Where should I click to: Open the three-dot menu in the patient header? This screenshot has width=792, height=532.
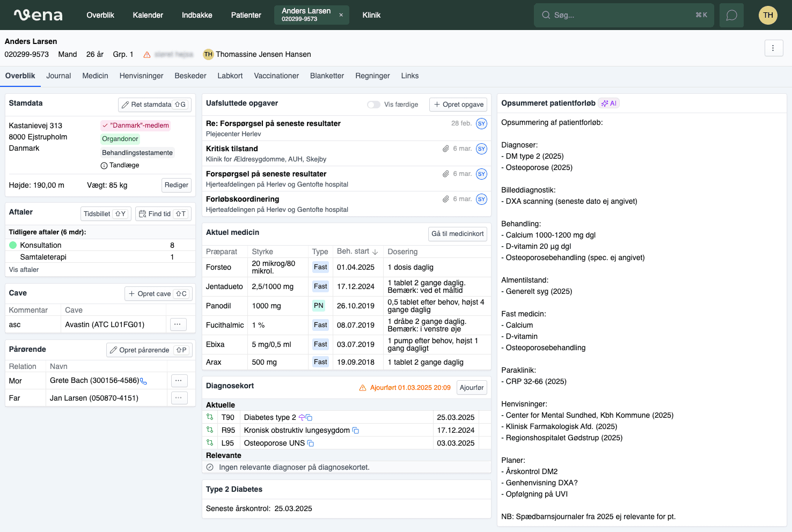click(774, 48)
